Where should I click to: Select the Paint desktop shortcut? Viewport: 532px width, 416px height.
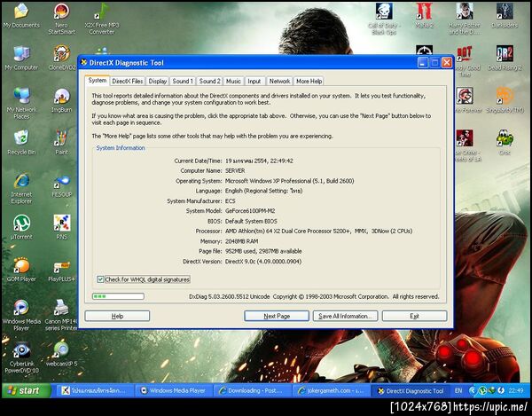(x=61, y=143)
